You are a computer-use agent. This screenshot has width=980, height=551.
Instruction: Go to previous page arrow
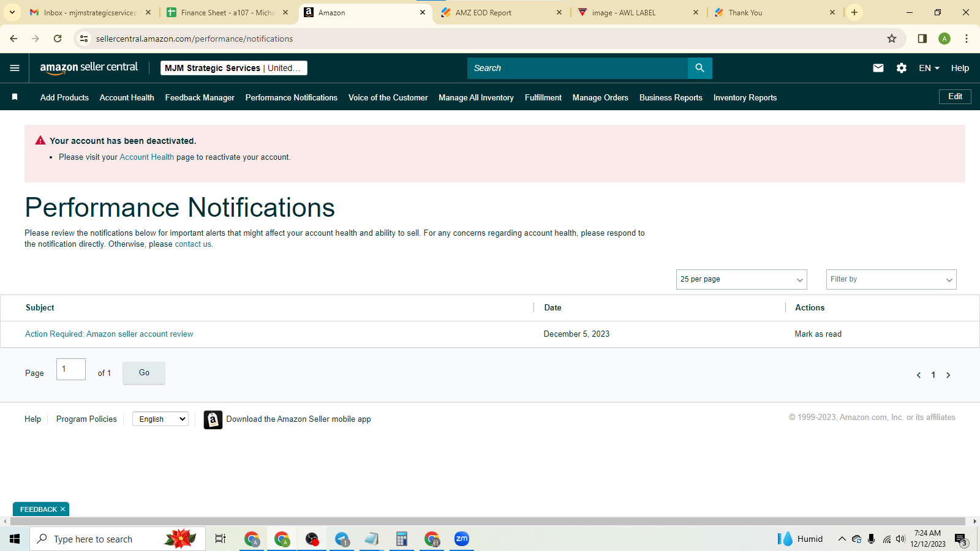tap(918, 375)
